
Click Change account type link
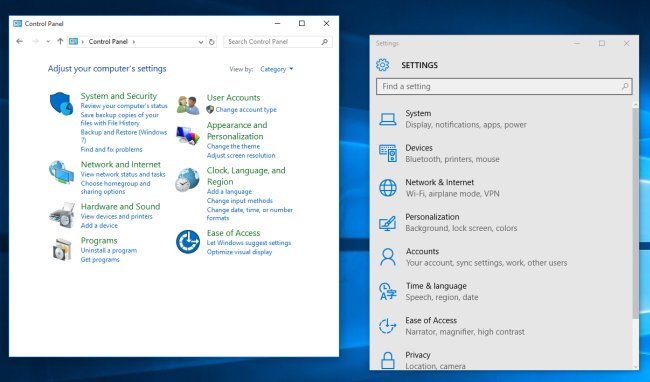246,110
